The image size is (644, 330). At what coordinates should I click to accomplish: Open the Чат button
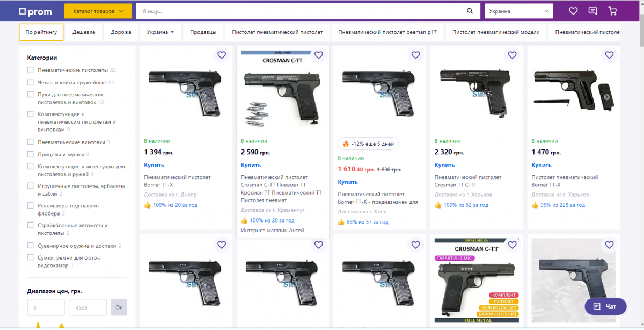[605, 306]
